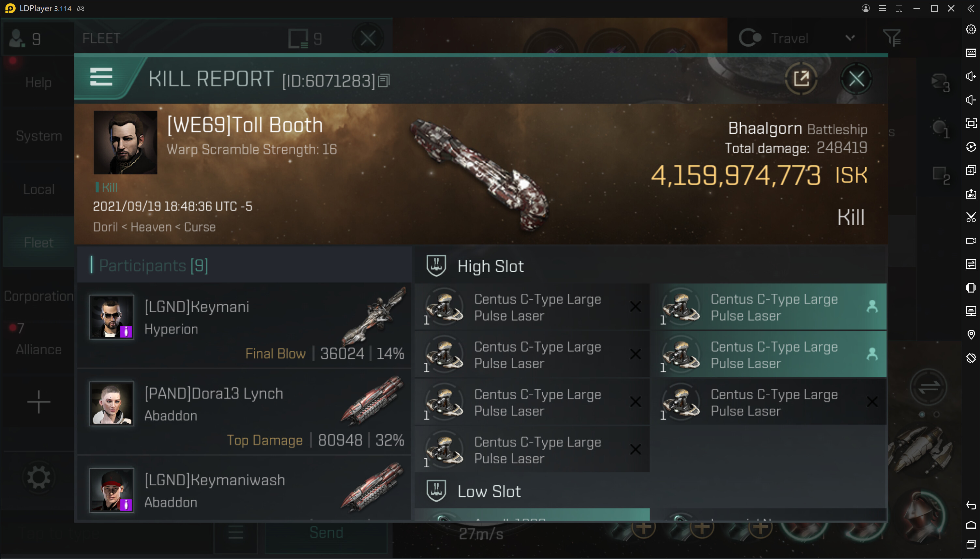Click the share kill report icon
The image size is (980, 559).
[x=801, y=79]
